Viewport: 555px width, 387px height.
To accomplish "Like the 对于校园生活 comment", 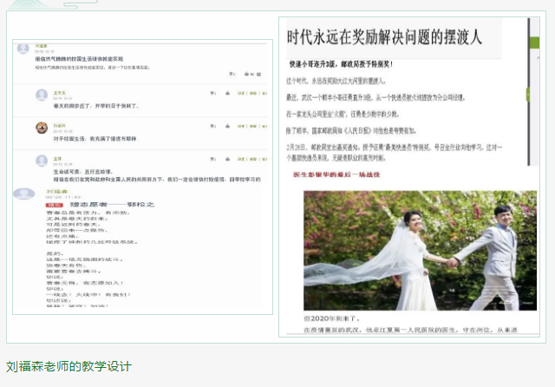I will click(x=228, y=126).
